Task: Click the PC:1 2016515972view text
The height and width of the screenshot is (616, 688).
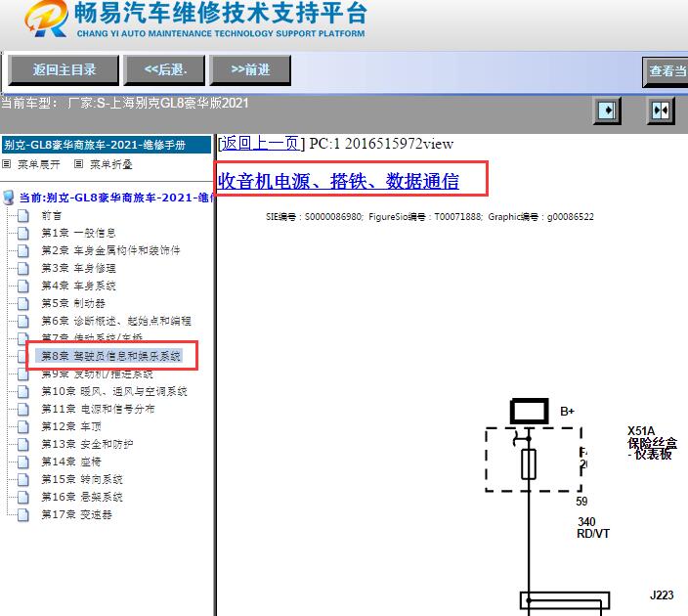Action: 381,144
